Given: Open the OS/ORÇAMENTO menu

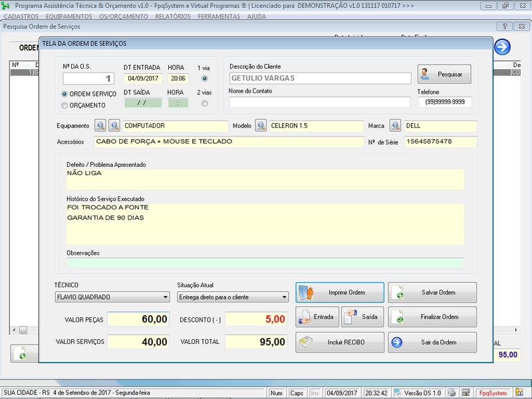Looking at the screenshot, I should pyautogui.click(x=124, y=16).
